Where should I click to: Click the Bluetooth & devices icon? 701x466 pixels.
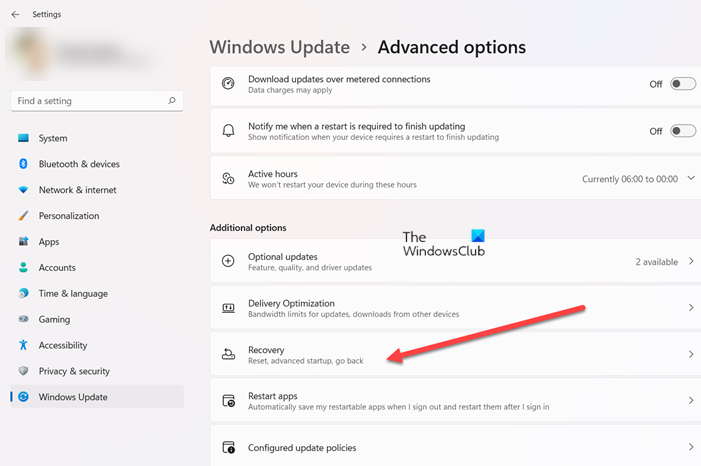pos(23,164)
